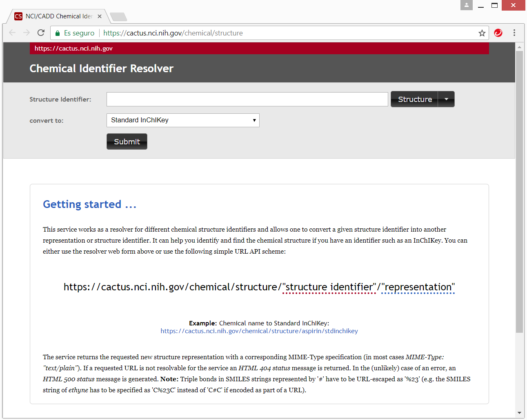This screenshot has width=527, height=420.
Task: Click the 'convert to:' label
Action: click(47, 121)
